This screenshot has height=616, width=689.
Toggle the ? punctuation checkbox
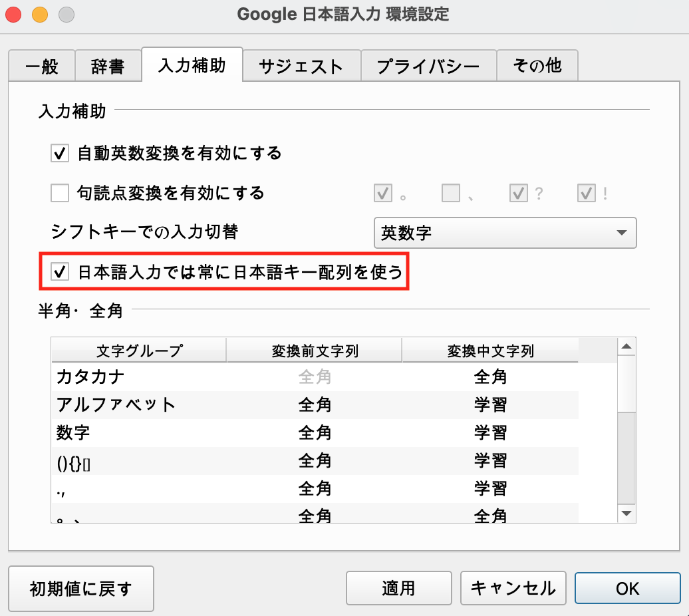pyautogui.click(x=519, y=193)
